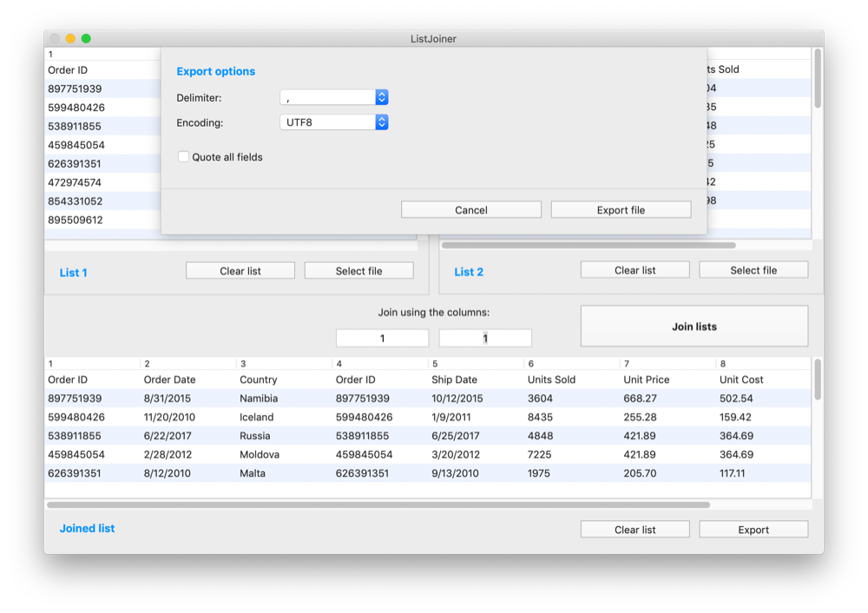Click the left join column field
868x613 pixels.
point(382,338)
